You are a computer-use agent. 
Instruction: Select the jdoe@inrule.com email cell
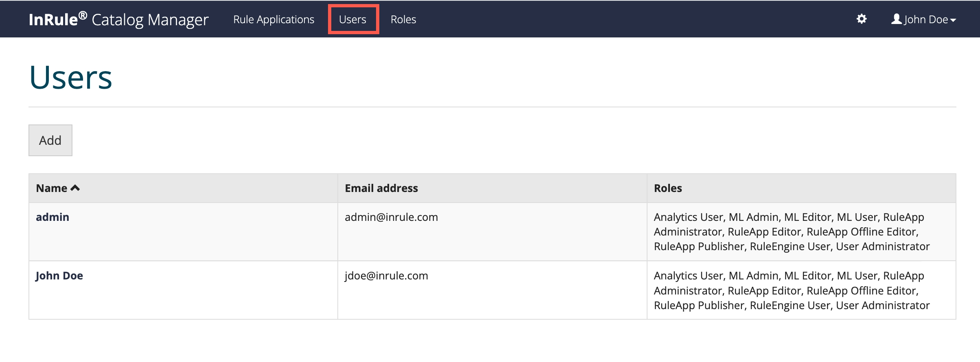pos(386,275)
